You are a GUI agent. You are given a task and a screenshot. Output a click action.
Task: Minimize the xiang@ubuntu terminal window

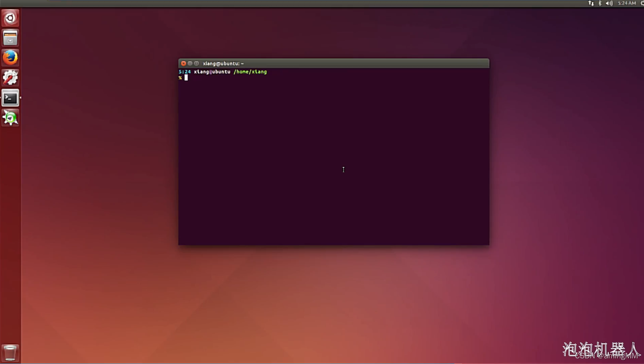190,63
